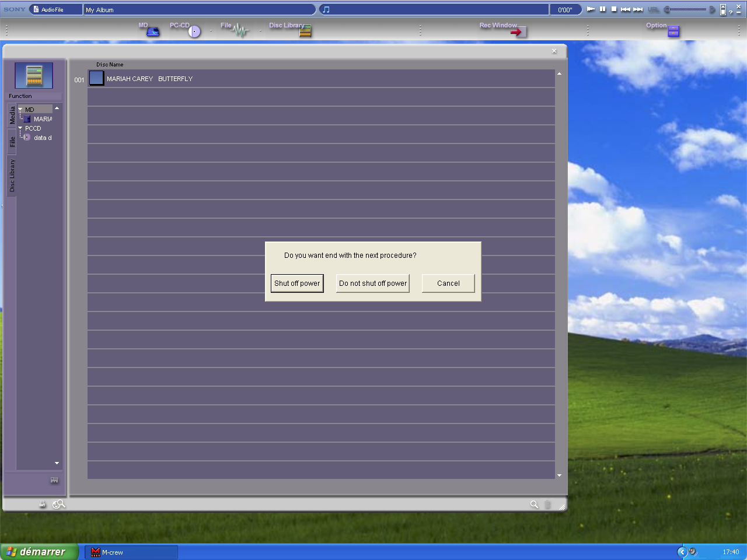Click the large Disc Library shelf thumbnail

click(34, 75)
